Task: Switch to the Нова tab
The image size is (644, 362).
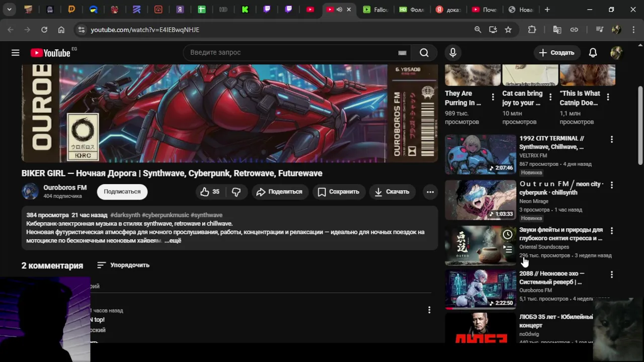Action: pyautogui.click(x=520, y=10)
